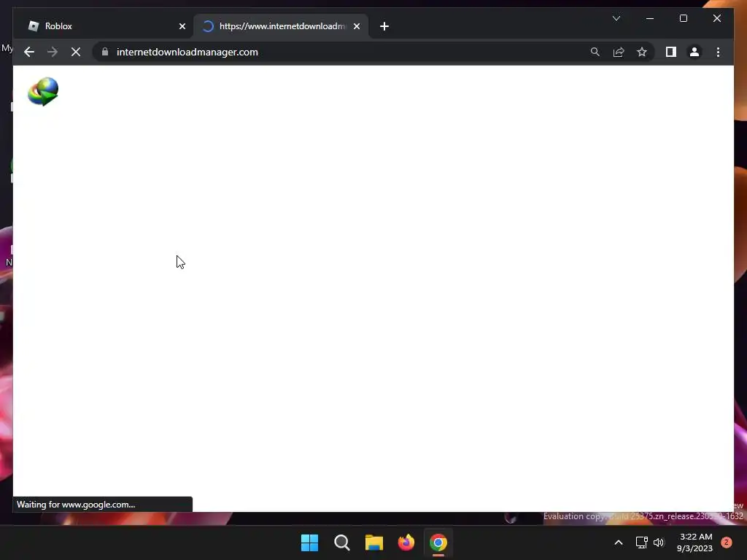The height and width of the screenshot is (560, 747).
Task: Open the volume control icon
Action: 659,542
